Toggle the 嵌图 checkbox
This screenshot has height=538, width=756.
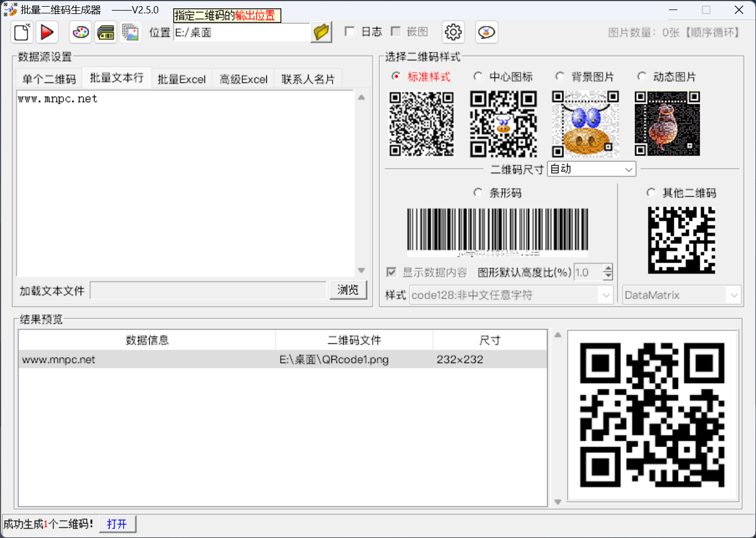coord(396,32)
